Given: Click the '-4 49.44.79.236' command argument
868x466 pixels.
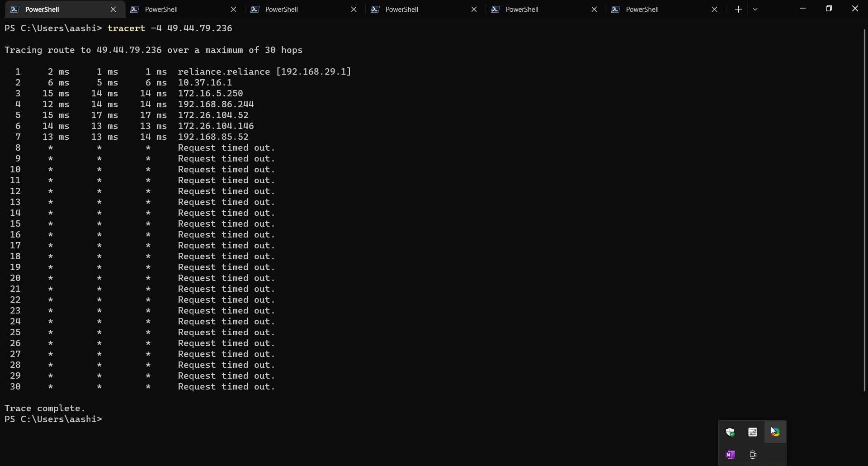Looking at the screenshot, I should pos(192,28).
